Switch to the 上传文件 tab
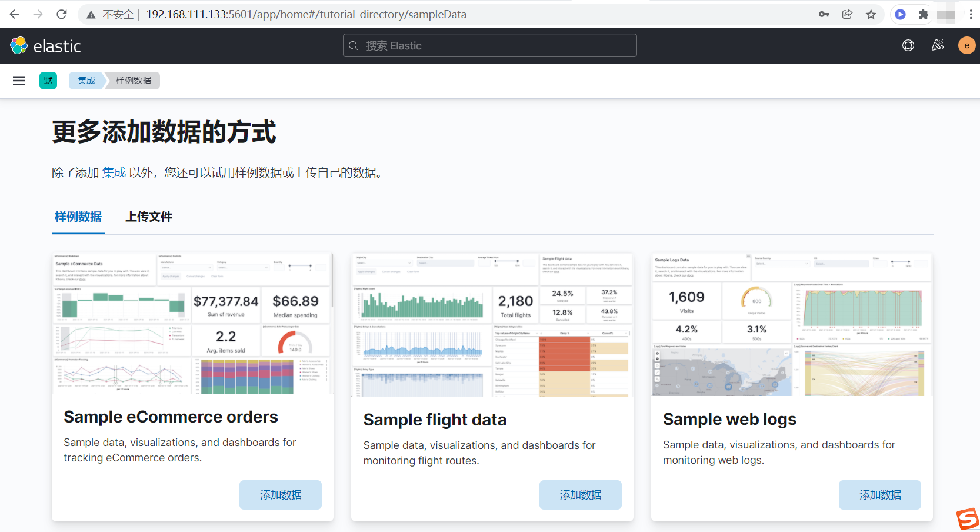 [149, 217]
